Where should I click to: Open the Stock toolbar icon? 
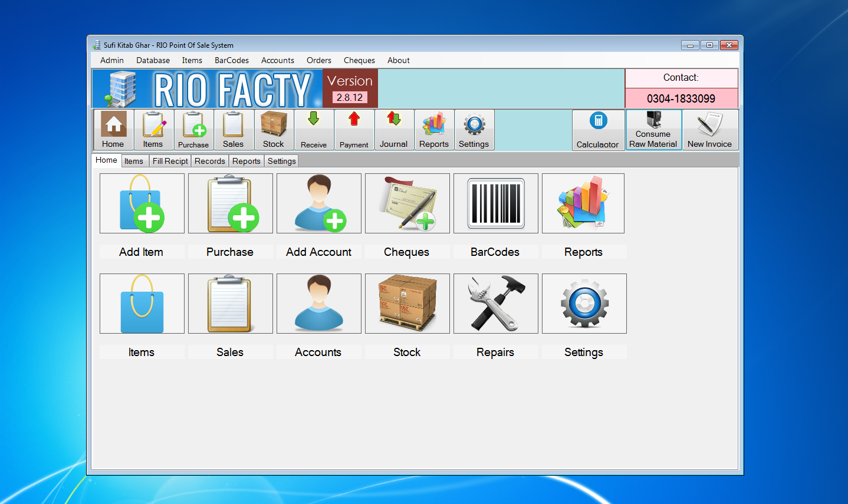273,129
